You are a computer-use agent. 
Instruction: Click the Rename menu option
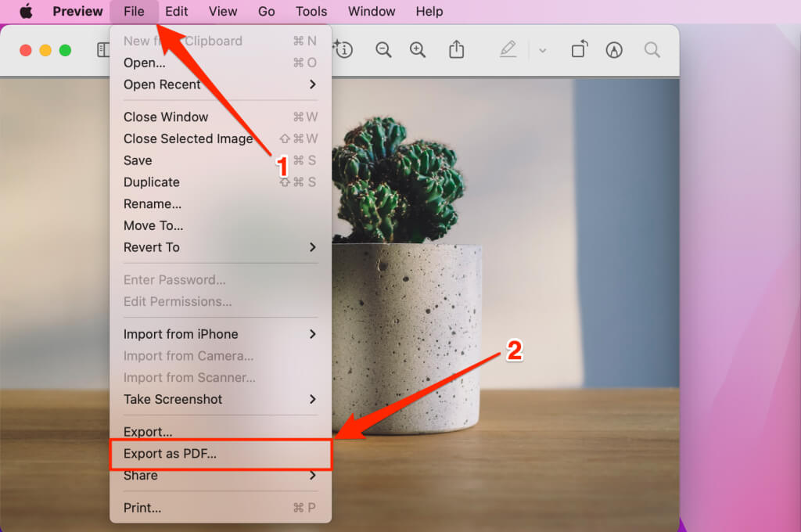click(x=153, y=203)
